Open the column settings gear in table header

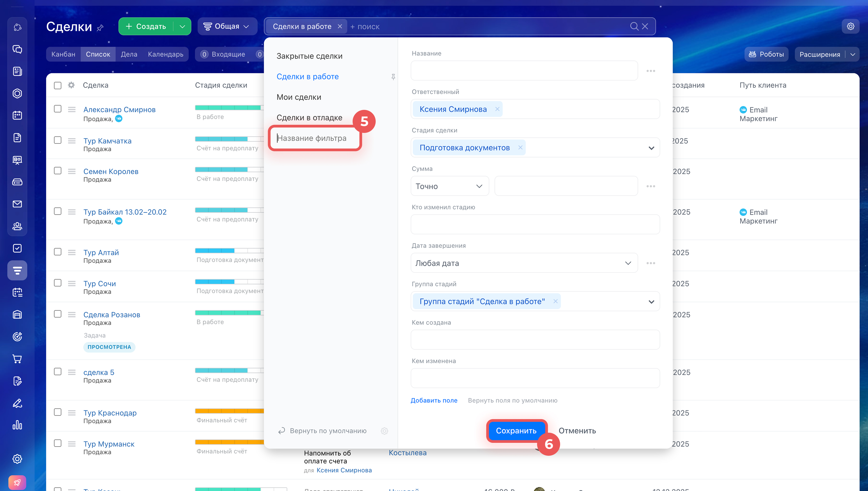pyautogui.click(x=71, y=85)
